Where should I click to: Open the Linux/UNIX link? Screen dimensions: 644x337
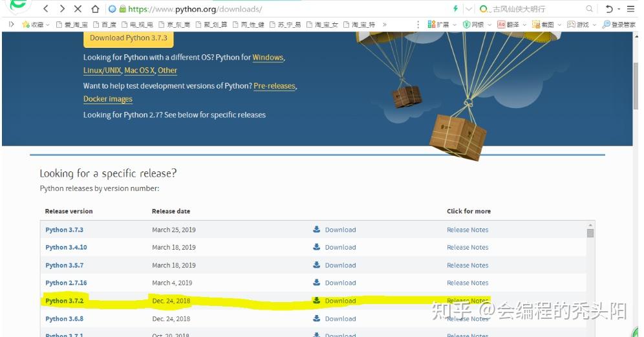(102, 71)
